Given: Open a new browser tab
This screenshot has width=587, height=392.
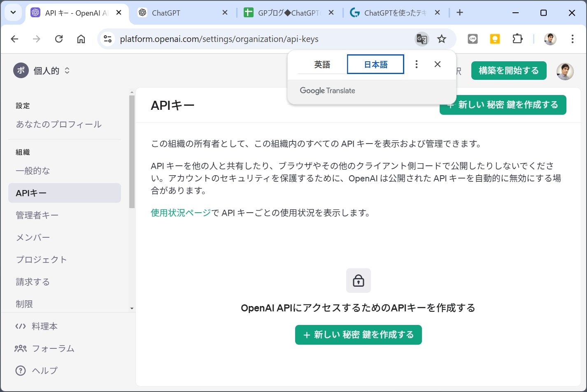Looking at the screenshot, I should click(x=460, y=13).
